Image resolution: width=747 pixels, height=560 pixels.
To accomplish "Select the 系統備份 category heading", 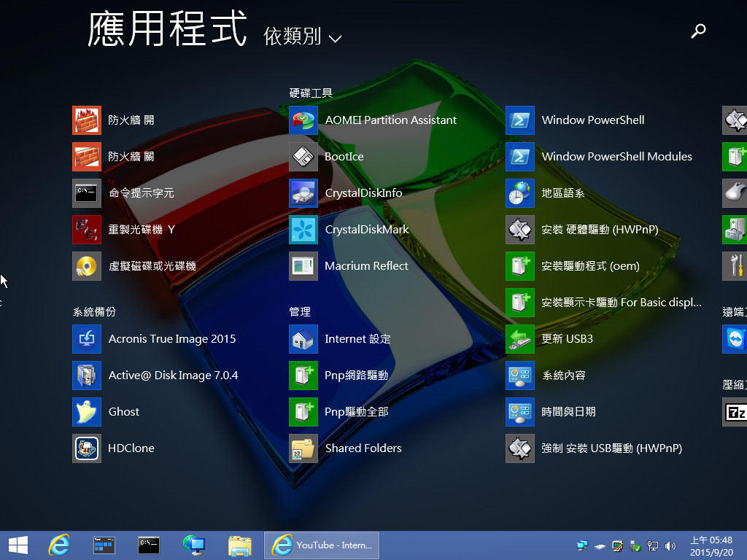I will coord(94,312).
